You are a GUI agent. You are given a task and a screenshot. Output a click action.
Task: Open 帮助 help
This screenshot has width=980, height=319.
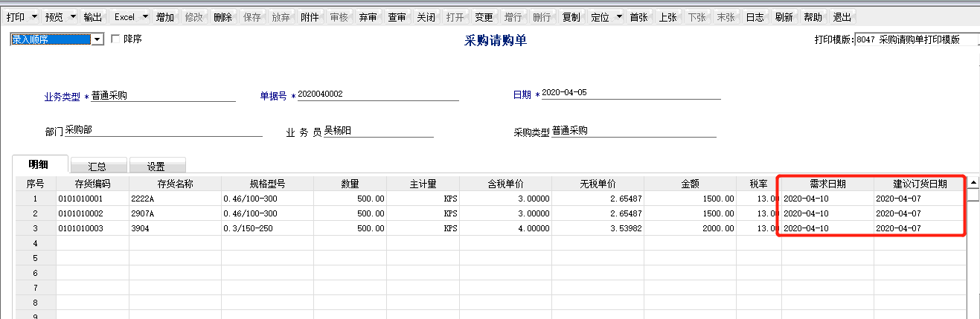tap(813, 17)
